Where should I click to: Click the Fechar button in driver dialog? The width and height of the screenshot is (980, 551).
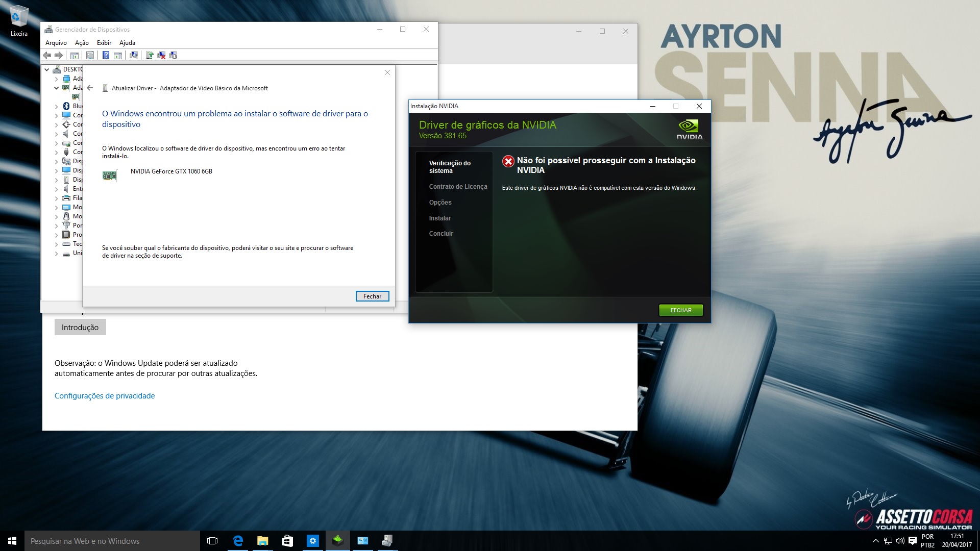(x=372, y=296)
